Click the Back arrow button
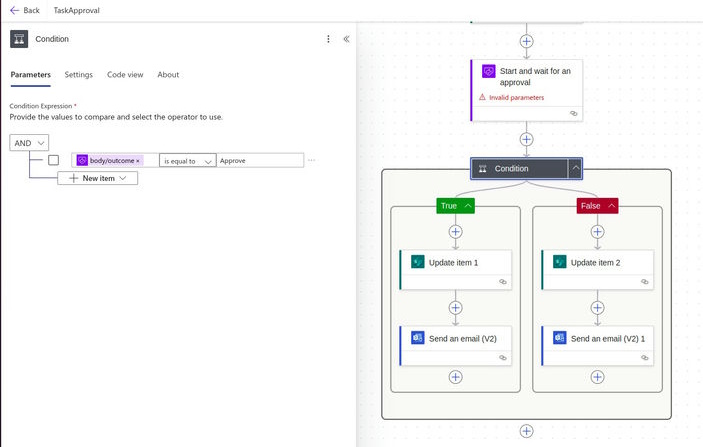The height and width of the screenshot is (447, 703). point(25,10)
